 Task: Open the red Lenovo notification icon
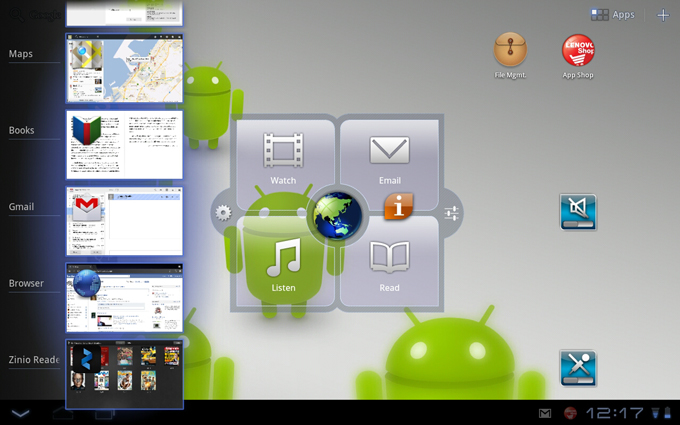coord(570,413)
